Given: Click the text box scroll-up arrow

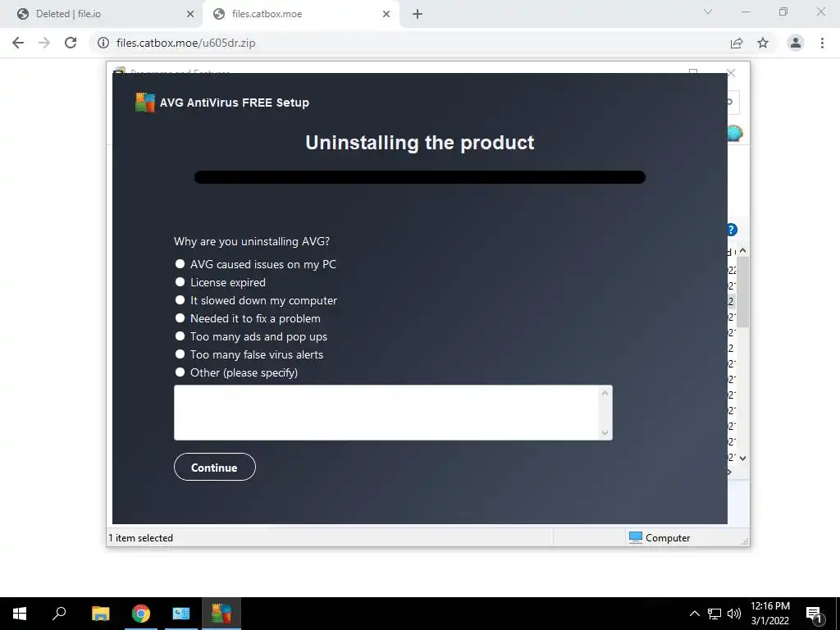Looking at the screenshot, I should click(605, 393).
